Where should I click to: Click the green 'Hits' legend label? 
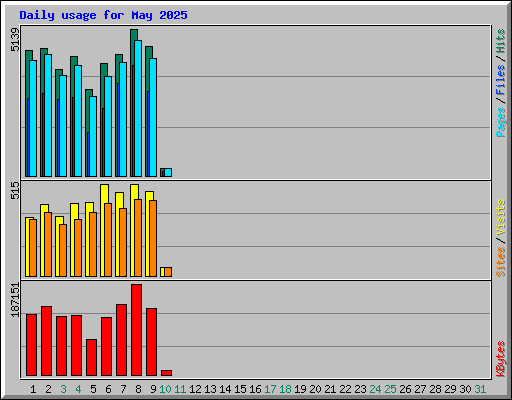500,41
